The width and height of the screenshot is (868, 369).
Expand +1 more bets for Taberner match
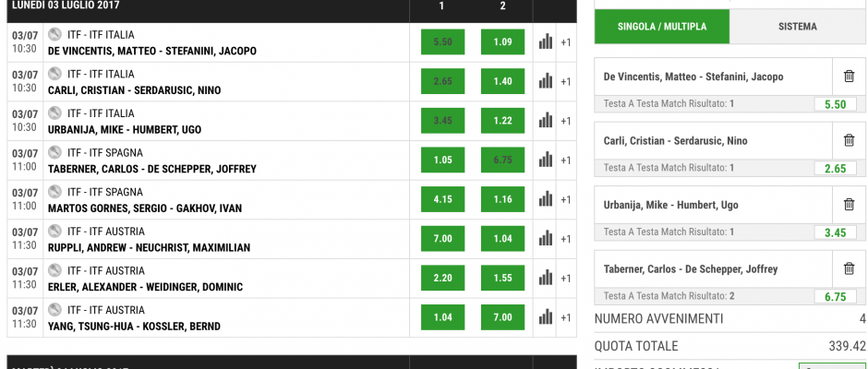pos(565,161)
